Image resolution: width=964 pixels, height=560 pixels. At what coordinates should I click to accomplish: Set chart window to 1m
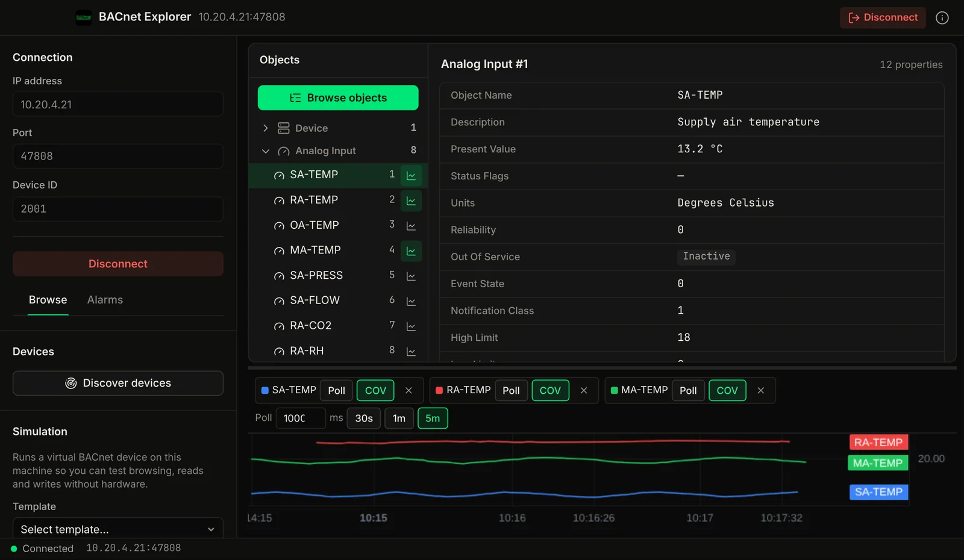(399, 418)
